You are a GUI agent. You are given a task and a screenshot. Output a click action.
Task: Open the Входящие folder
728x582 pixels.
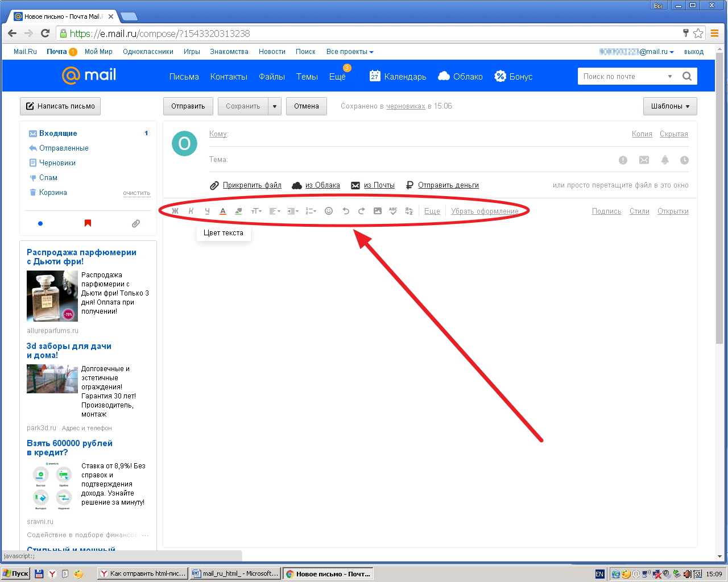point(58,133)
